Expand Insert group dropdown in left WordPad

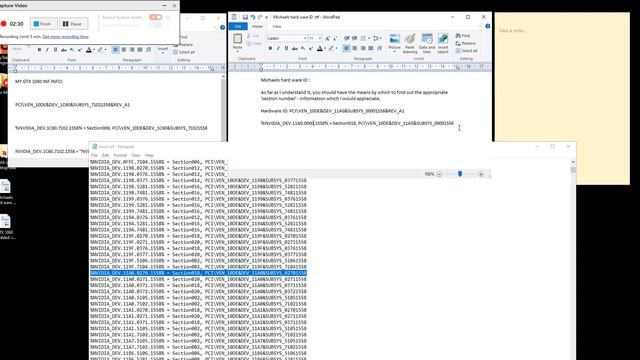click(163, 50)
